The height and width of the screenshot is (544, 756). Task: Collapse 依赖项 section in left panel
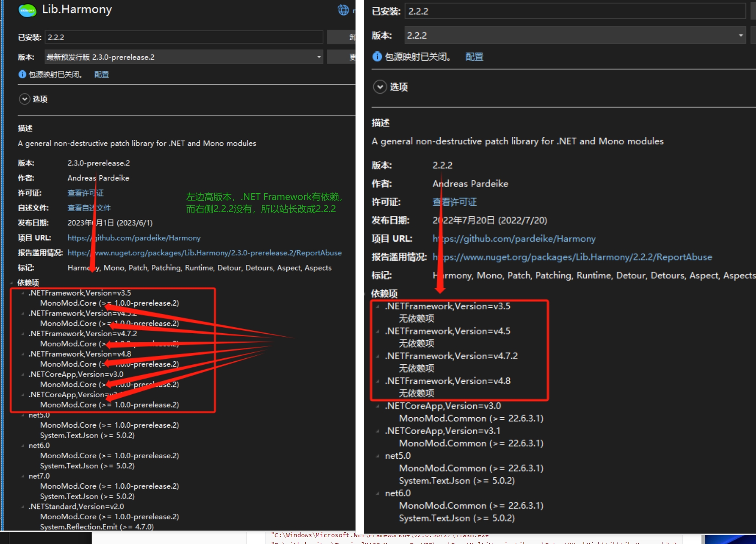12,283
